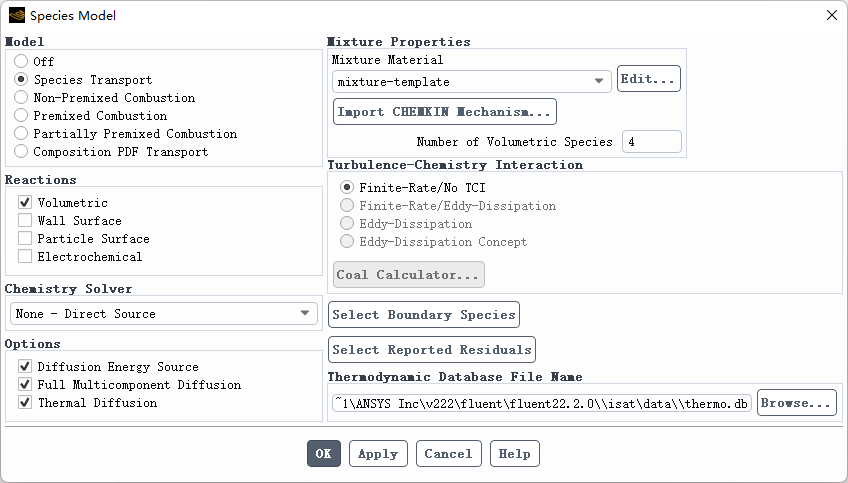Toggle Thermal Diffusion checkbox
Screen dimensions: 848x483
(x=25, y=403)
